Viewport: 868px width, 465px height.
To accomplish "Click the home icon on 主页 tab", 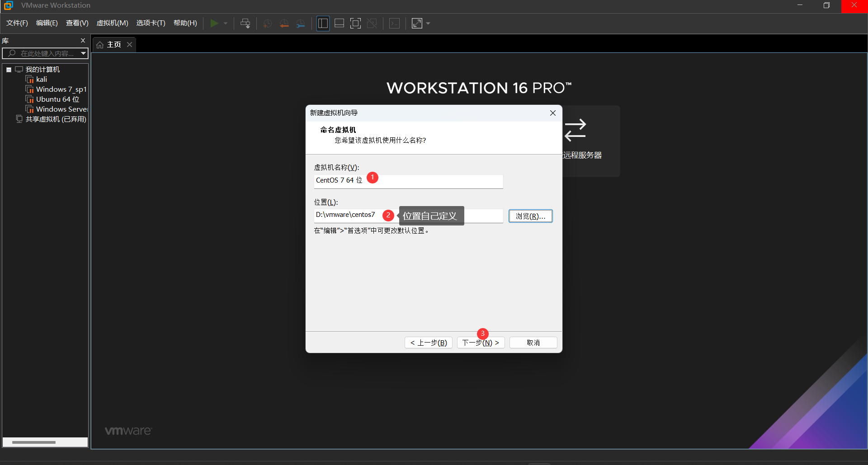I will click(x=100, y=45).
